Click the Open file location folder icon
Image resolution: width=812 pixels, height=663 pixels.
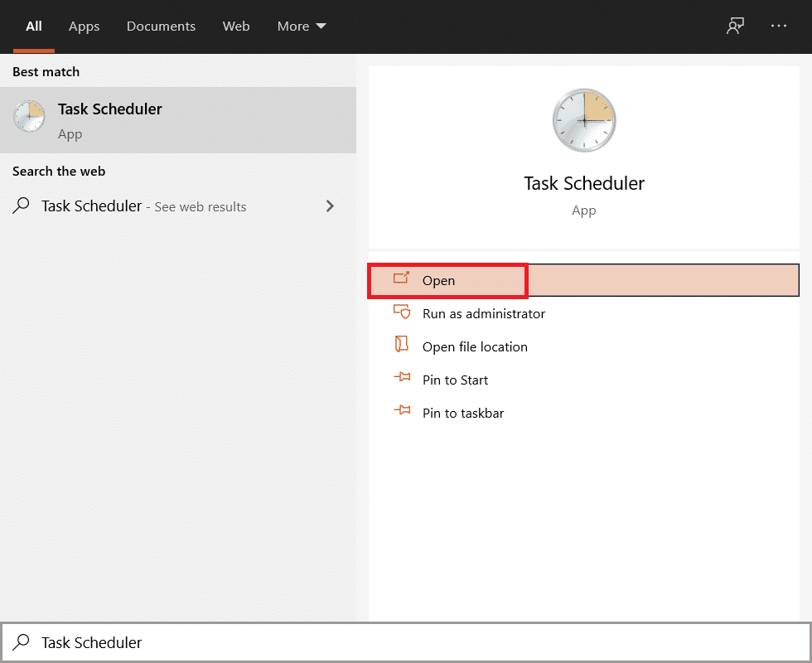tap(402, 346)
